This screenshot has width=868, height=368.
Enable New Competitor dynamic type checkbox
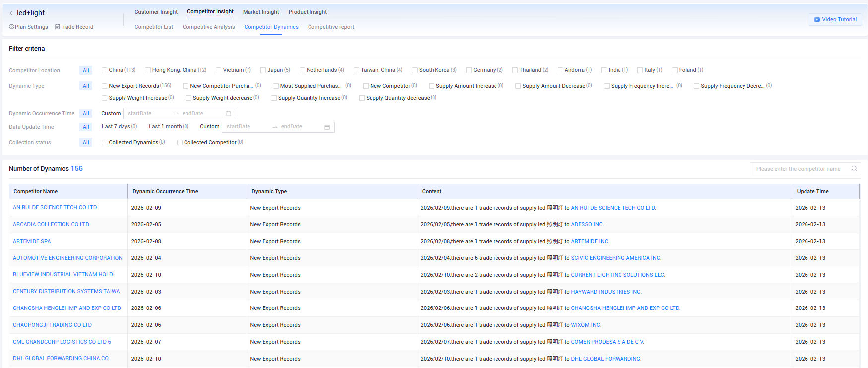tap(366, 86)
